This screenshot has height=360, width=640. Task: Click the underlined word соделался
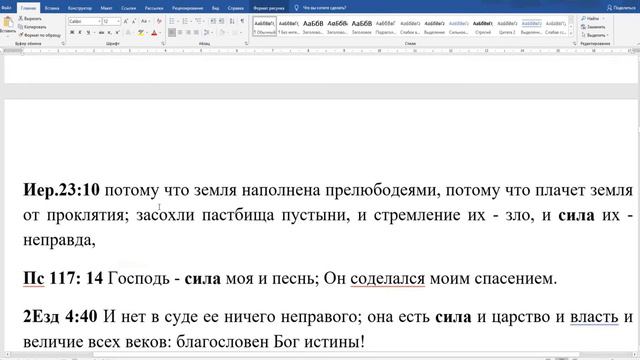tap(387, 278)
